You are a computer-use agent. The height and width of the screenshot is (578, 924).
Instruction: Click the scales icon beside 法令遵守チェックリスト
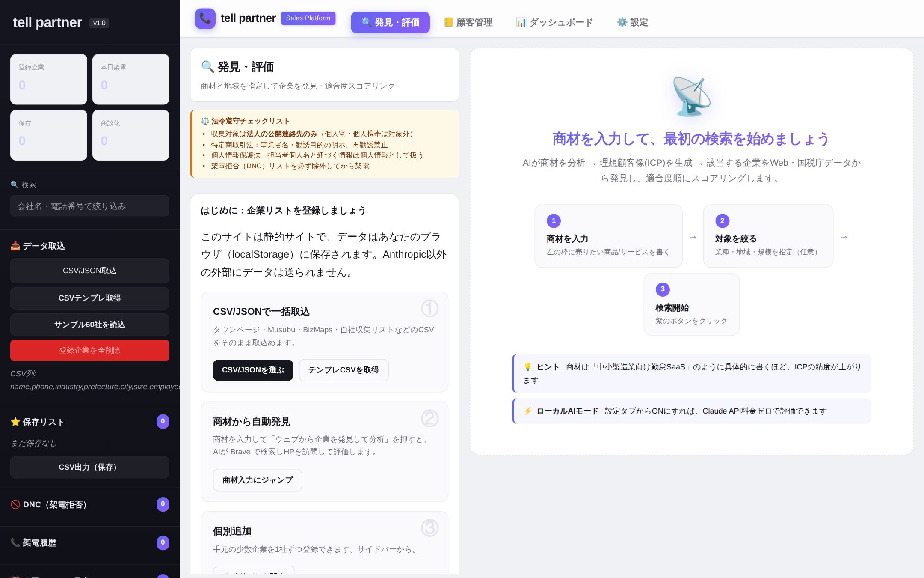[x=205, y=121]
